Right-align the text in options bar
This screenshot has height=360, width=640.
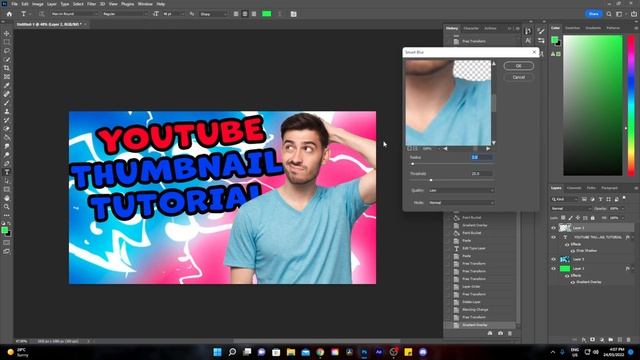(254, 14)
